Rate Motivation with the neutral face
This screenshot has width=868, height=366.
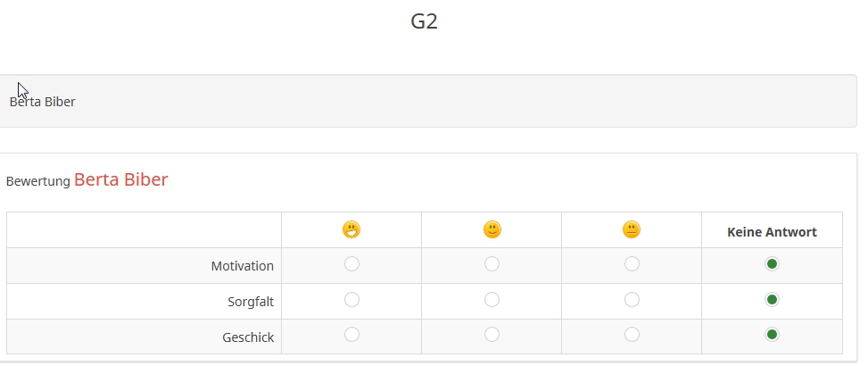point(632,264)
